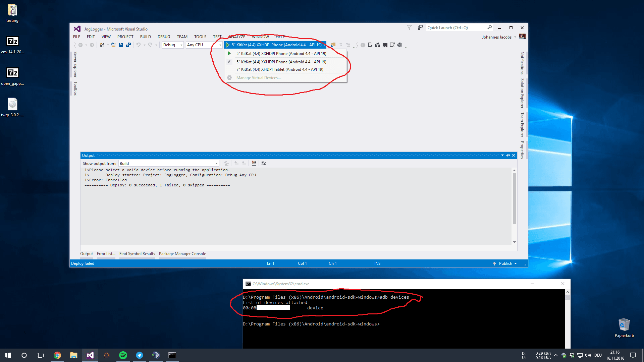The image size is (644, 362).
Task: Switch to Find Symbol Results tab
Action: 137,254
